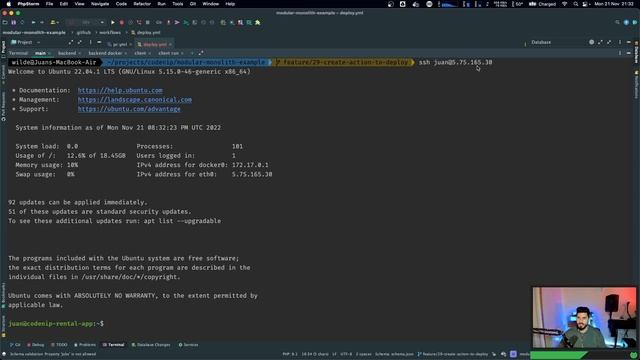Open the File menu
Screen dimensions: 640x360
49,4
